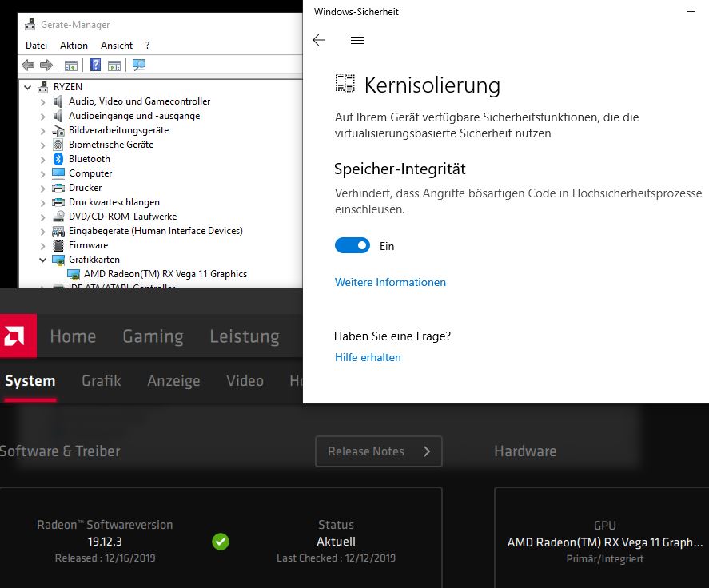The width and height of the screenshot is (709, 588).
Task: Follow the Weitere Informationen link
Action: (390, 282)
